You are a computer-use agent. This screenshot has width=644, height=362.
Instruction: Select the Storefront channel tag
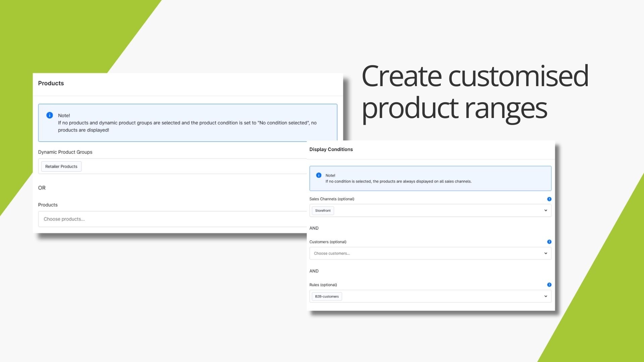pyautogui.click(x=323, y=211)
